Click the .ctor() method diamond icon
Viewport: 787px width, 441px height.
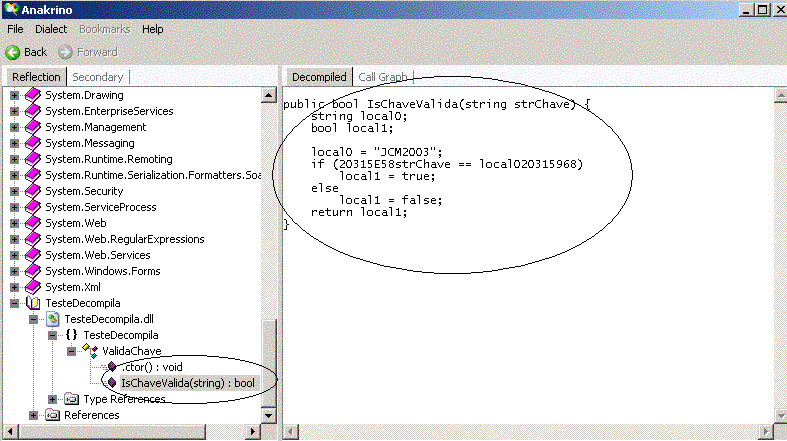(112, 367)
